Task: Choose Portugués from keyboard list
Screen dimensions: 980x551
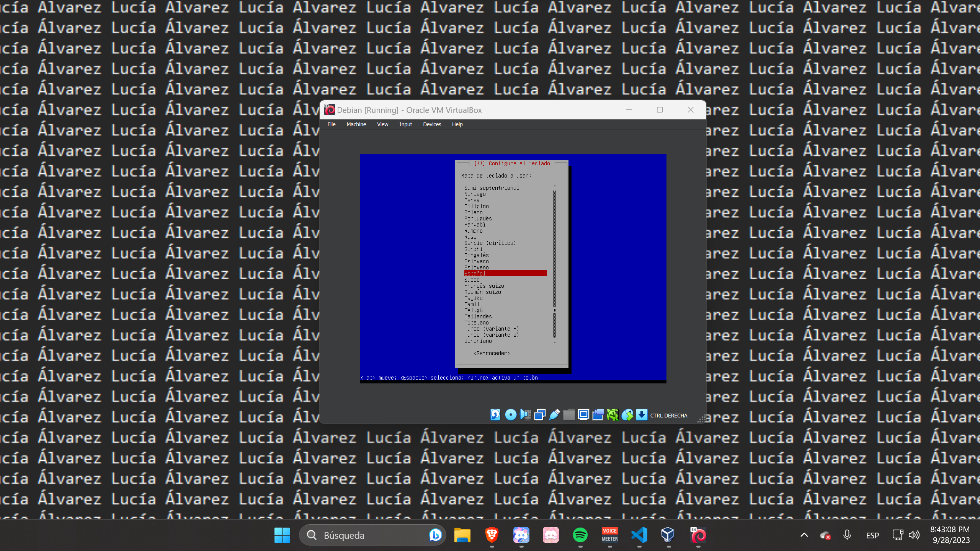Action: point(478,218)
